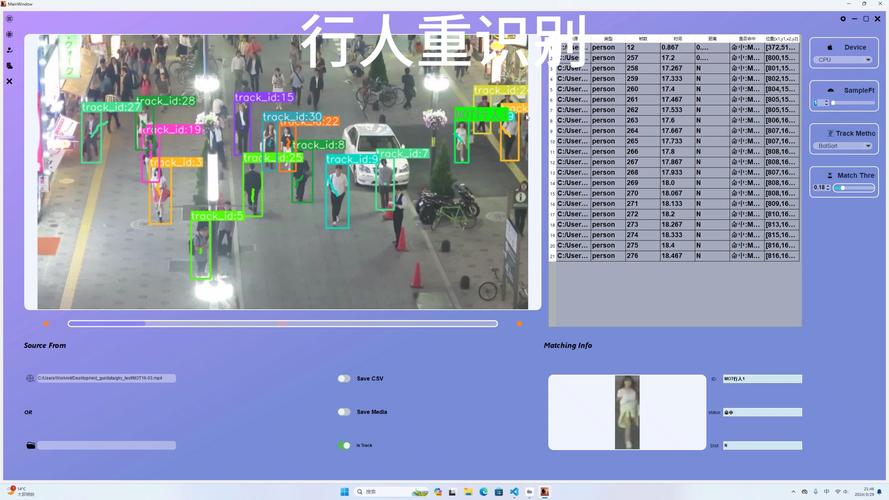This screenshot has width=889, height=500.
Task: Click the ID field in Matching Info
Action: pos(762,379)
